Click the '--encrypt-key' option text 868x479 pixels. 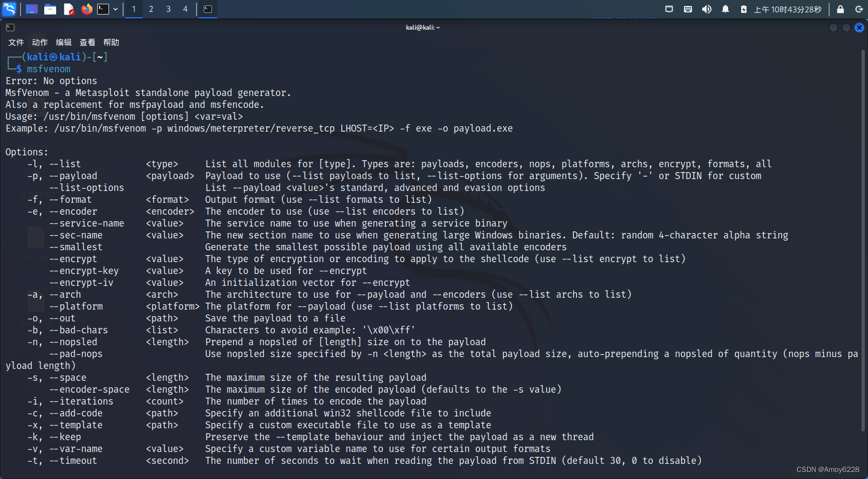pos(84,271)
